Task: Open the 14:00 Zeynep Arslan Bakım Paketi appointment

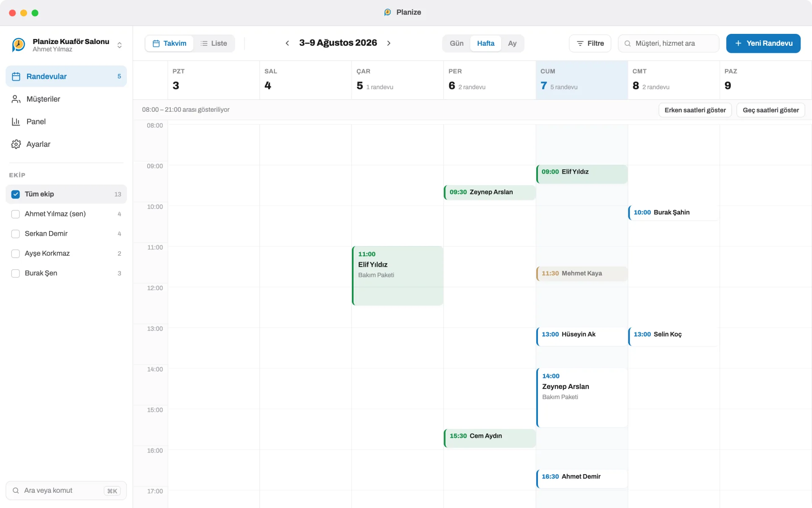Action: point(582,398)
